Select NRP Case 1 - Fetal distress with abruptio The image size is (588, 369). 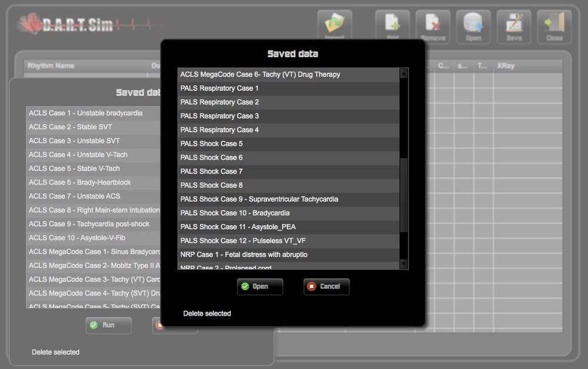[x=288, y=255]
